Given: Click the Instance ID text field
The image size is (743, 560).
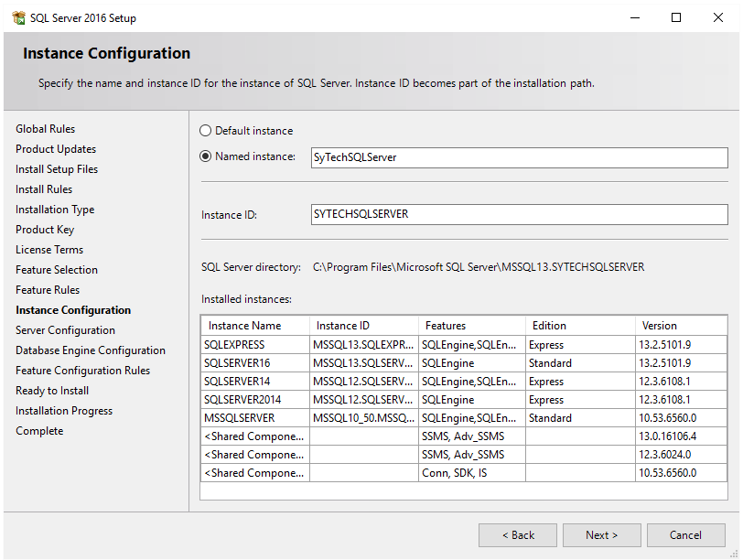Looking at the screenshot, I should coord(520,214).
